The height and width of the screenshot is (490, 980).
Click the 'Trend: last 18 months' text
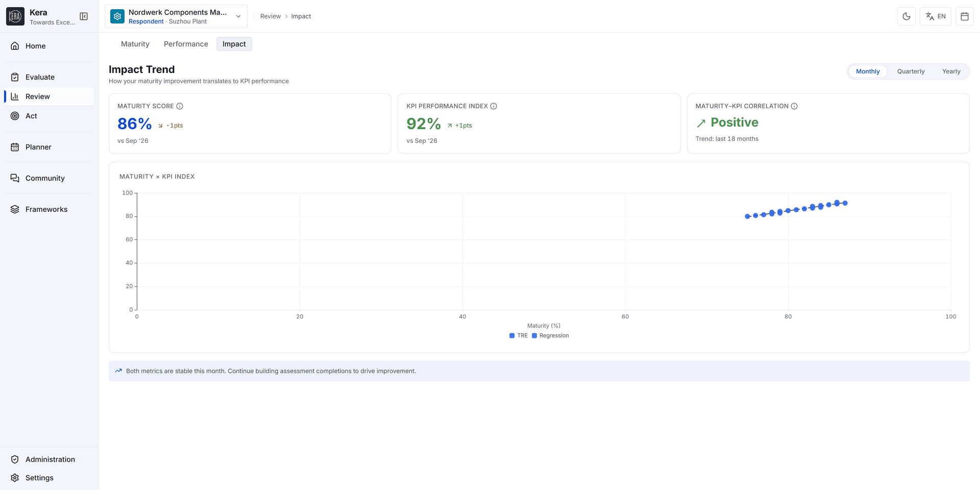tap(727, 139)
